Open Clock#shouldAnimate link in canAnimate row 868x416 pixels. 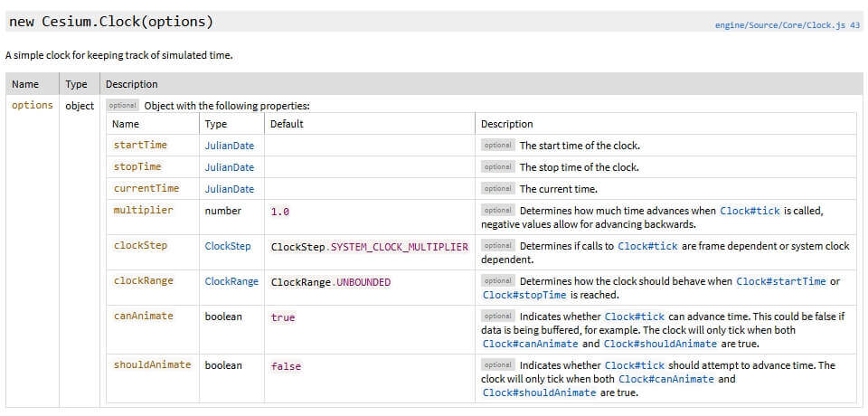coord(660,344)
